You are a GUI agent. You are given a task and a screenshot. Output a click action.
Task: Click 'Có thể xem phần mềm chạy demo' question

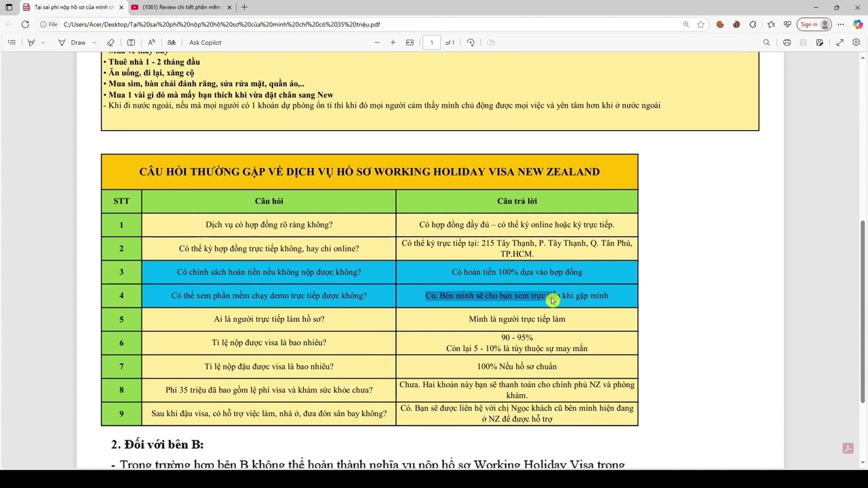[x=269, y=296]
